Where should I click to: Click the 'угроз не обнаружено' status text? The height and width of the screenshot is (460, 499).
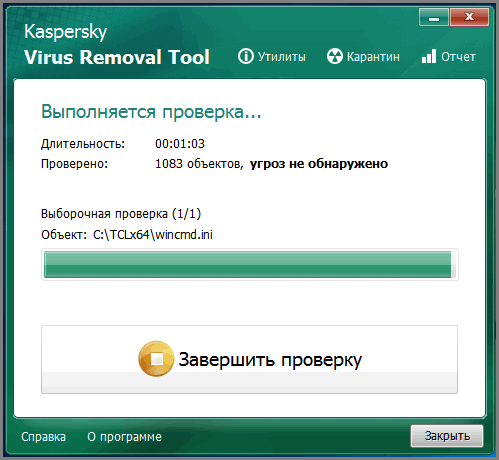tap(319, 164)
